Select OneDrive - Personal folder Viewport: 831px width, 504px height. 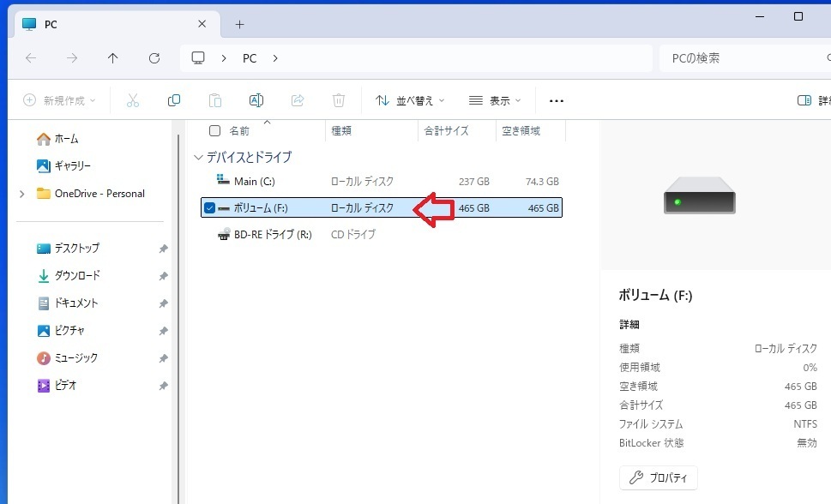[91, 194]
